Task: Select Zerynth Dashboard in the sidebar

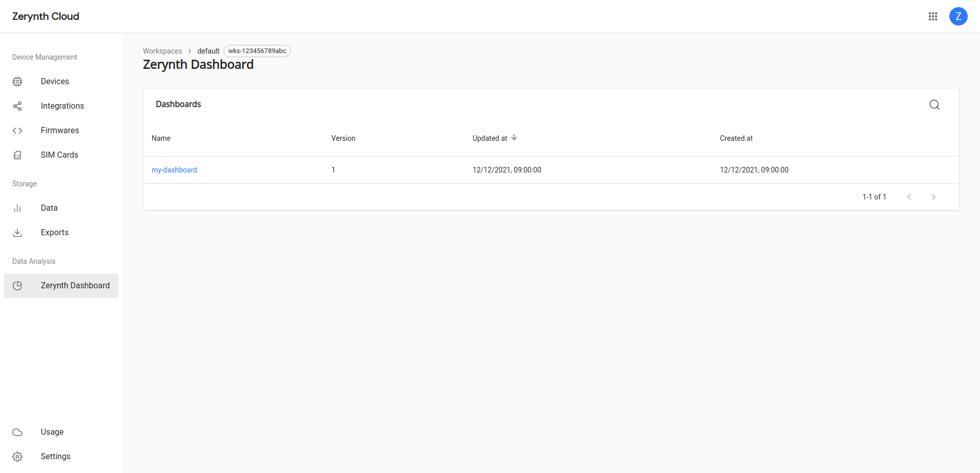Action: point(61,286)
